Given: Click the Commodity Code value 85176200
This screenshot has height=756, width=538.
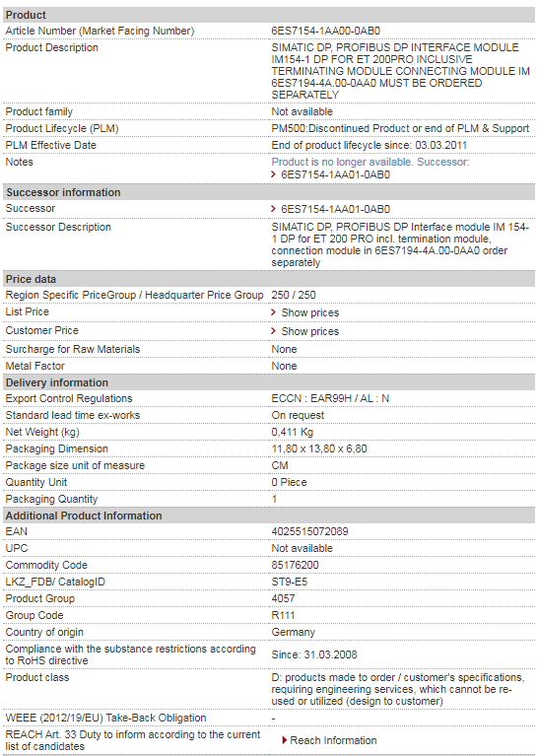Looking at the screenshot, I should 295,565.
